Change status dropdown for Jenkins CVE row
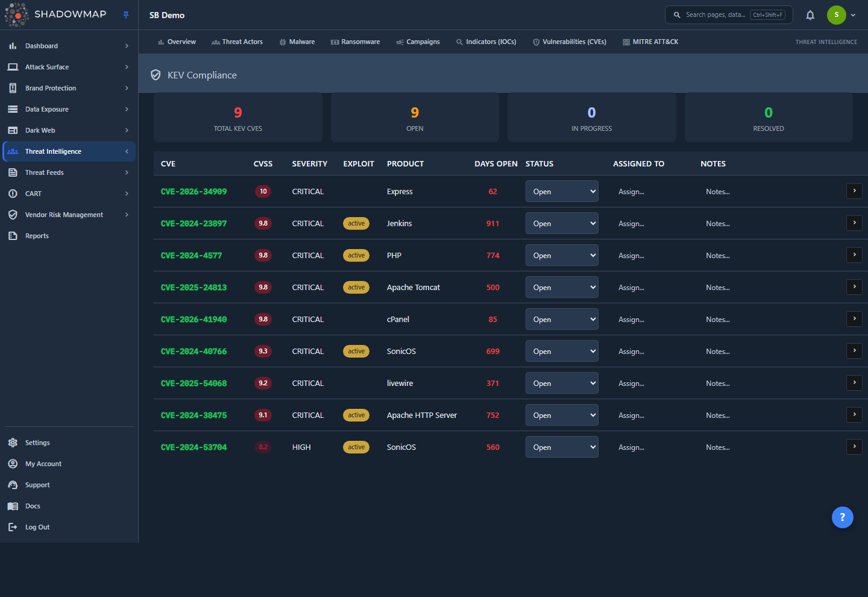The width and height of the screenshot is (868, 597). [x=562, y=223]
